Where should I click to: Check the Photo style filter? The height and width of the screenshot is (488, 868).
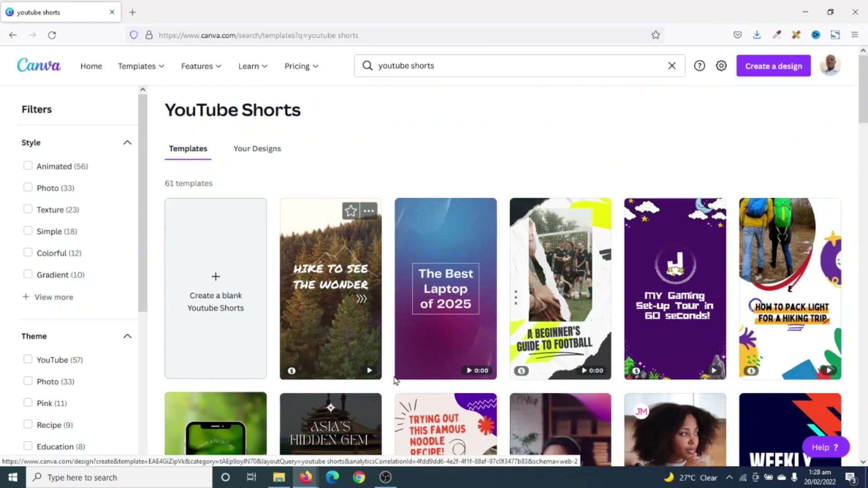28,187
